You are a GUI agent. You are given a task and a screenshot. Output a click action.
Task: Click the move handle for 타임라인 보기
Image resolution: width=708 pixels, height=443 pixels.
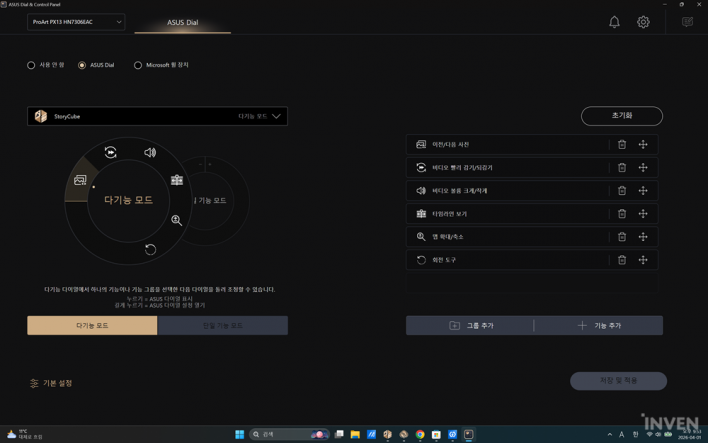(643, 214)
